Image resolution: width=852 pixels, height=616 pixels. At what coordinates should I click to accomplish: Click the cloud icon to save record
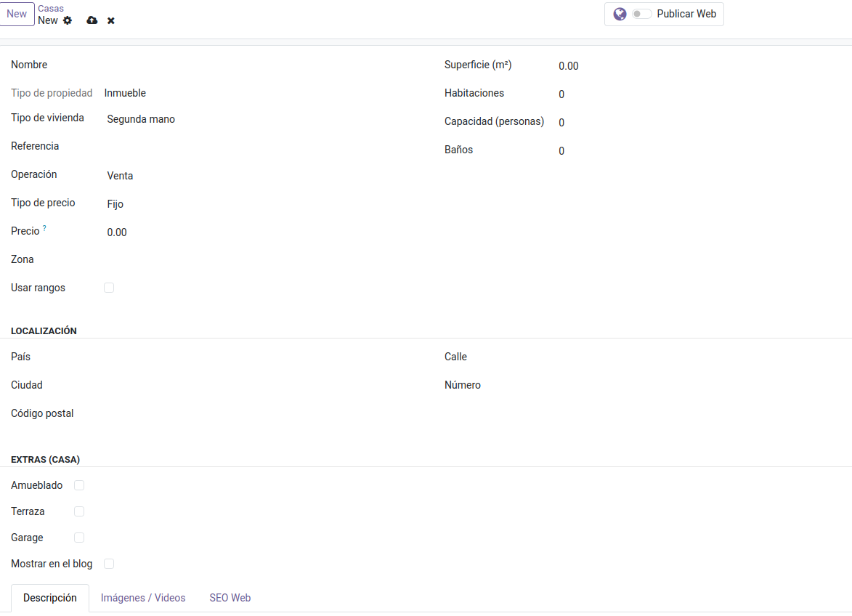click(92, 20)
